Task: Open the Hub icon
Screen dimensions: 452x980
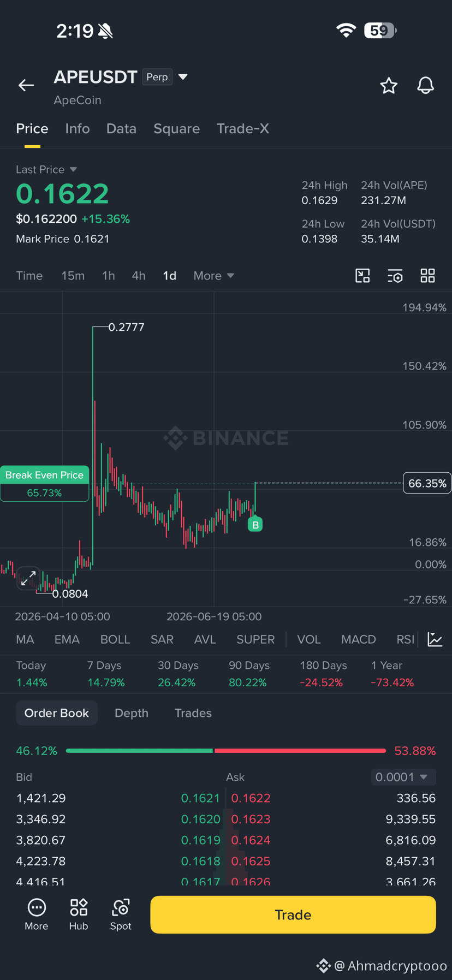Action: 79,914
